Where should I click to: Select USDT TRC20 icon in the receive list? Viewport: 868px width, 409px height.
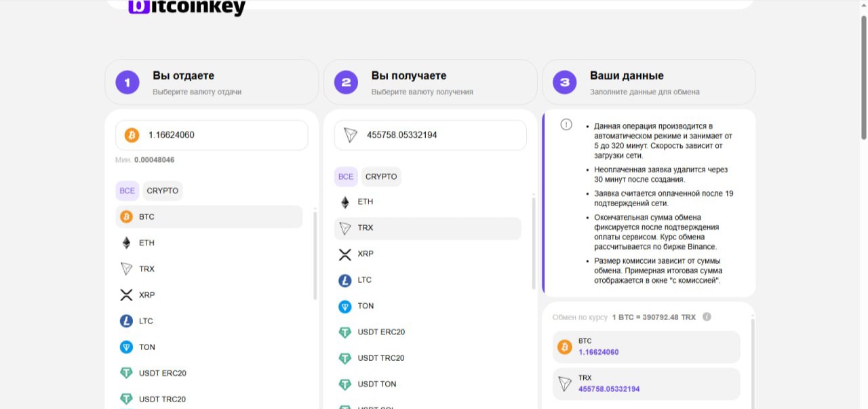pyautogui.click(x=344, y=358)
